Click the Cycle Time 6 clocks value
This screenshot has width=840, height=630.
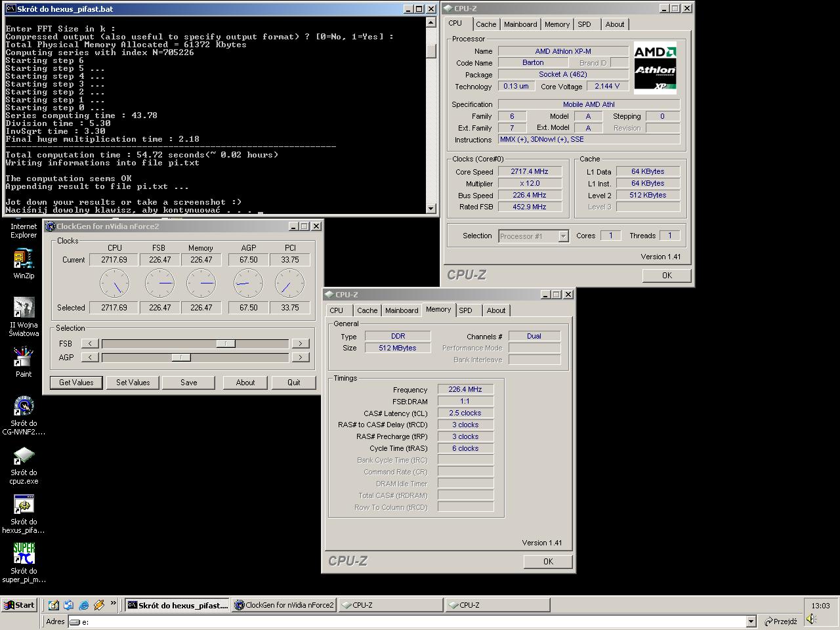coord(465,448)
